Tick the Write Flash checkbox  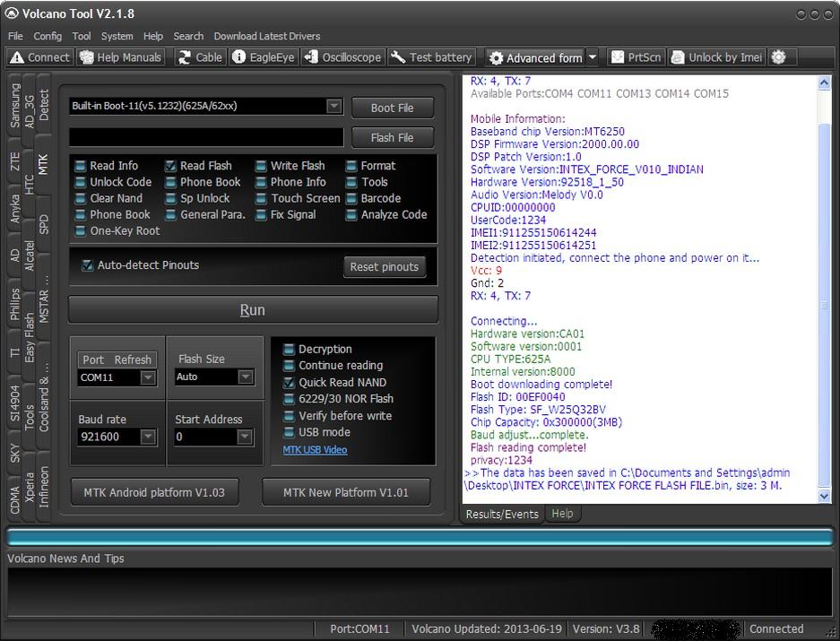tap(261, 166)
